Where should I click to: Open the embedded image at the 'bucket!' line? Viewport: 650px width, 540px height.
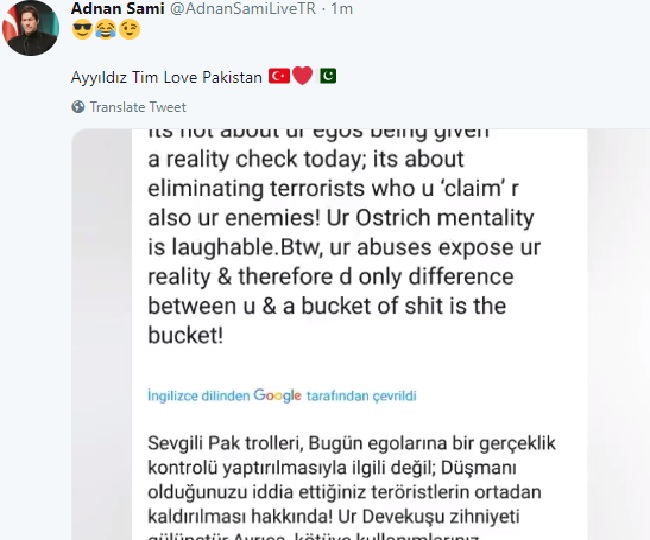coord(186,335)
